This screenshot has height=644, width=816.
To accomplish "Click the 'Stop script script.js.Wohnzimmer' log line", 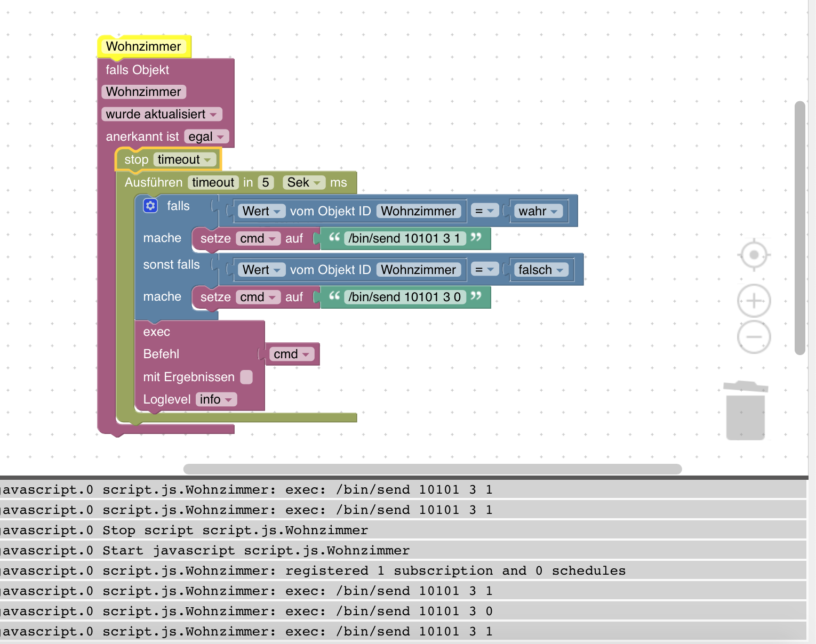I will pos(403,530).
